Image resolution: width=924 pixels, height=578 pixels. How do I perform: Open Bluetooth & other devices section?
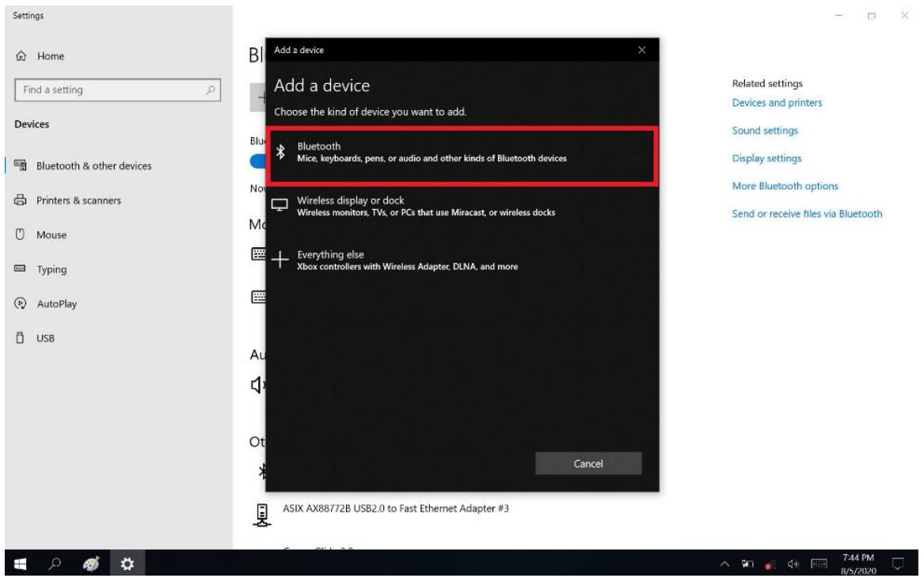click(93, 165)
